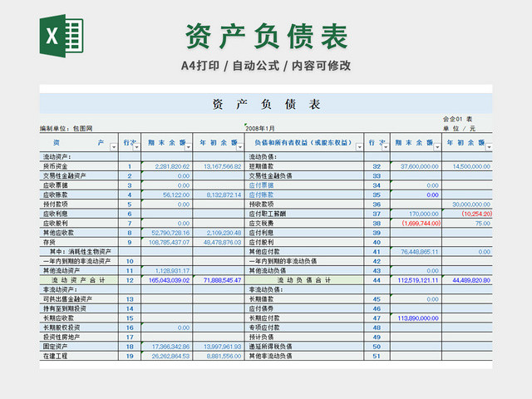This screenshot has height=399, width=532.
Task: Select the 流动资产合计 total label
Action: coord(78,280)
